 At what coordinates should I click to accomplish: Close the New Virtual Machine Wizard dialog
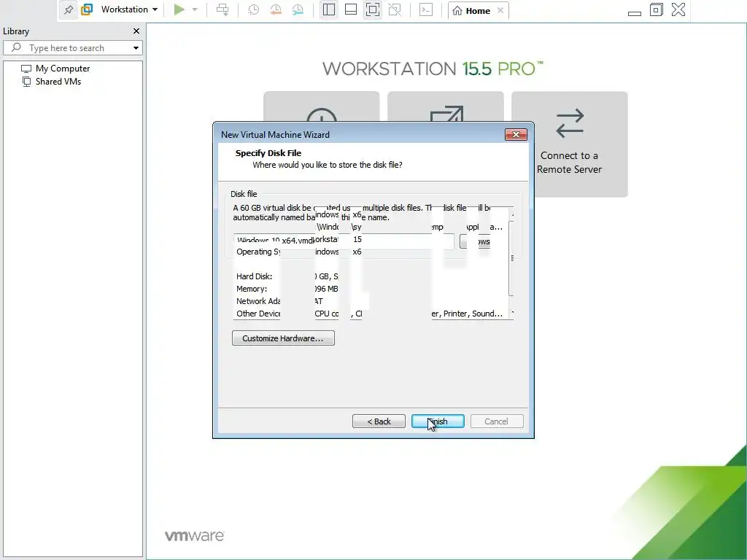(516, 135)
